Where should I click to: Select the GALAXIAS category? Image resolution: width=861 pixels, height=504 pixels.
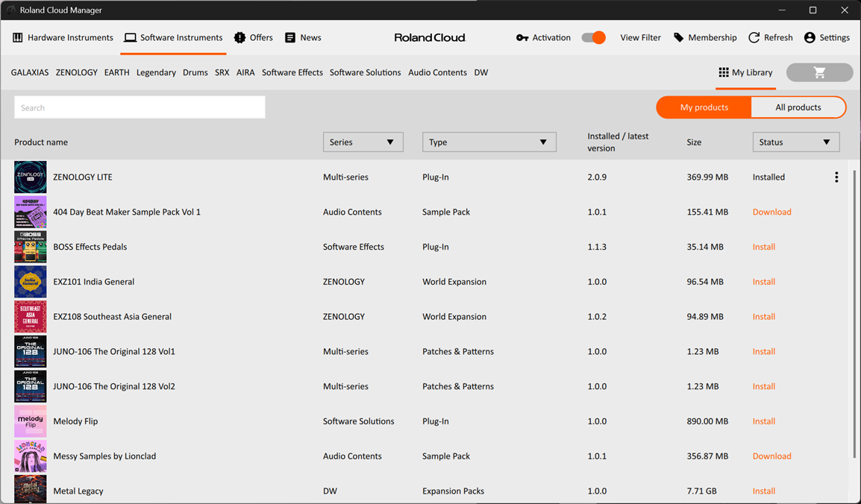pos(30,72)
